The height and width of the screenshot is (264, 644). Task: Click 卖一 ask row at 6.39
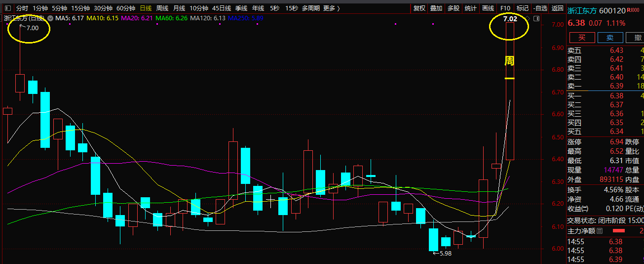(x=606, y=86)
